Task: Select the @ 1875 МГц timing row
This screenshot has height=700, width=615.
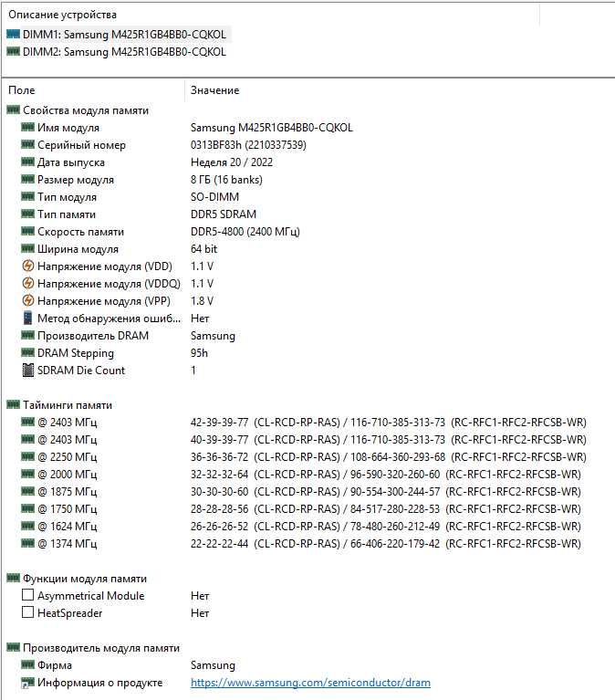Action: click(301, 492)
